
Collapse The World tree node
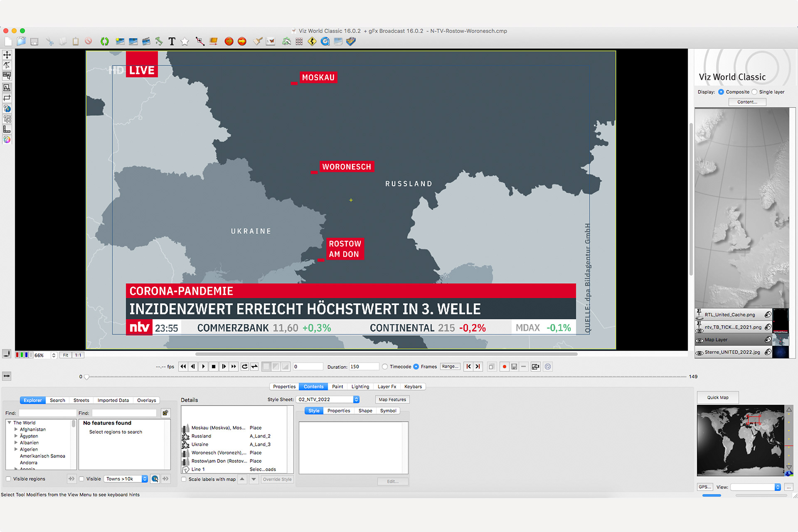pos(10,423)
